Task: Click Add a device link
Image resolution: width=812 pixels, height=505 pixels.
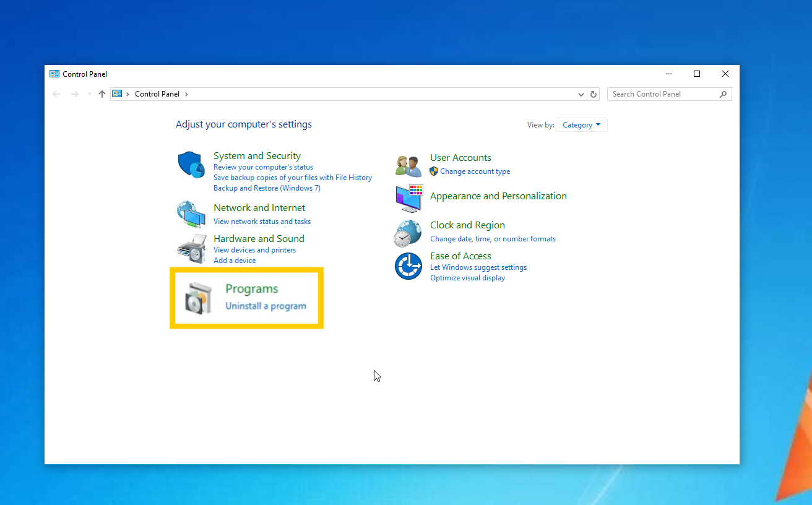Action: pos(235,261)
